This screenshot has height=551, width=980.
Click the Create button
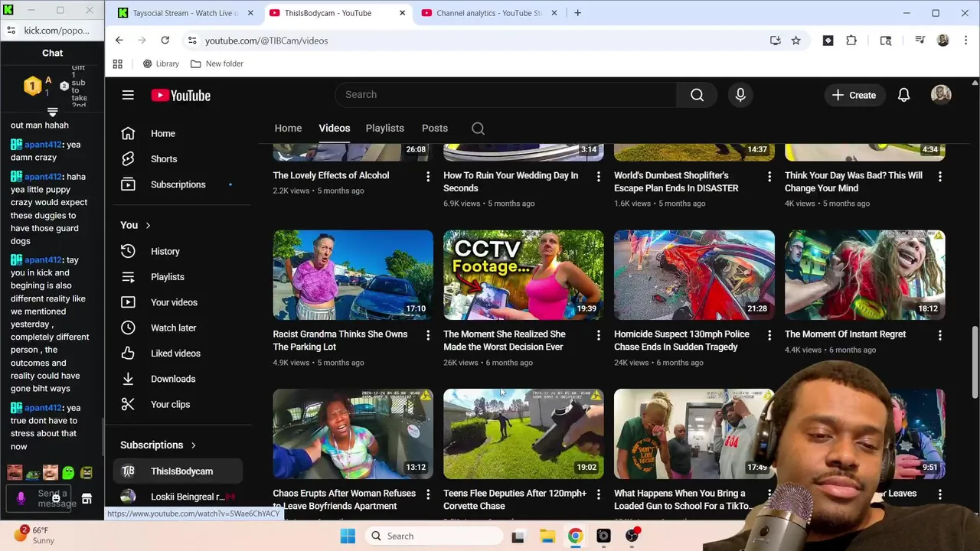click(854, 96)
